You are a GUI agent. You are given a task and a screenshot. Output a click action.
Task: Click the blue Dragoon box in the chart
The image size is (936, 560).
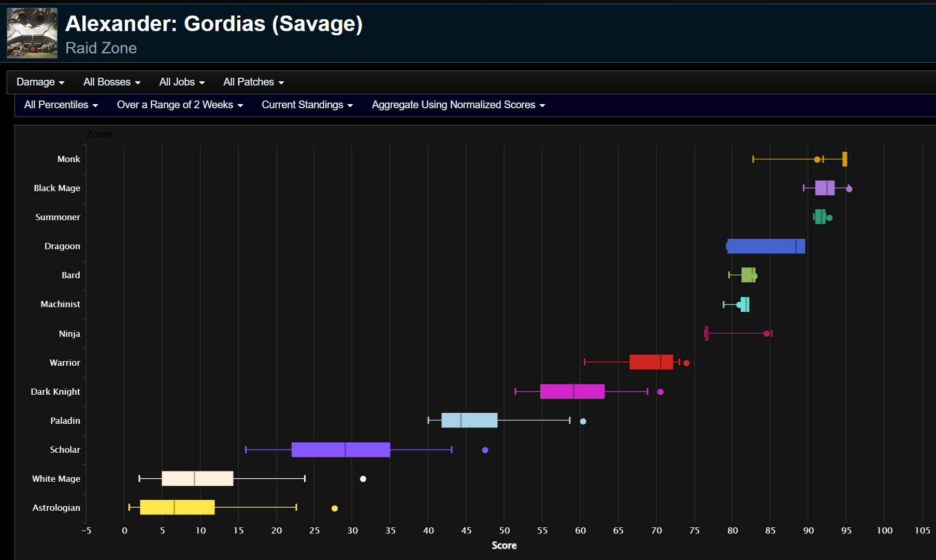tap(766, 246)
